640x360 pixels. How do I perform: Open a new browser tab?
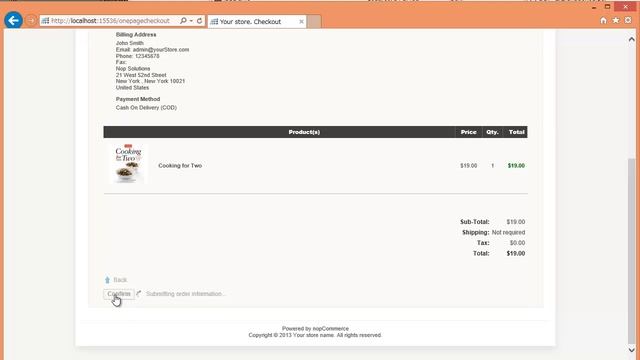click(314, 22)
